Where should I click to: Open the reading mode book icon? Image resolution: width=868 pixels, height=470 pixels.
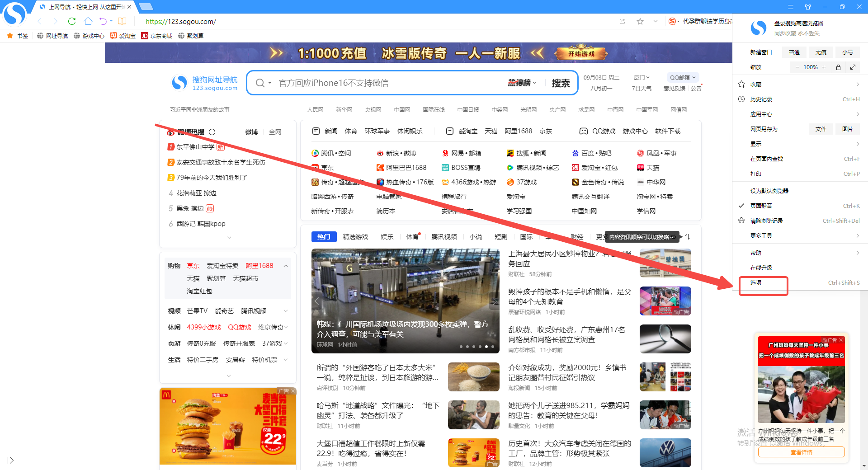click(122, 21)
